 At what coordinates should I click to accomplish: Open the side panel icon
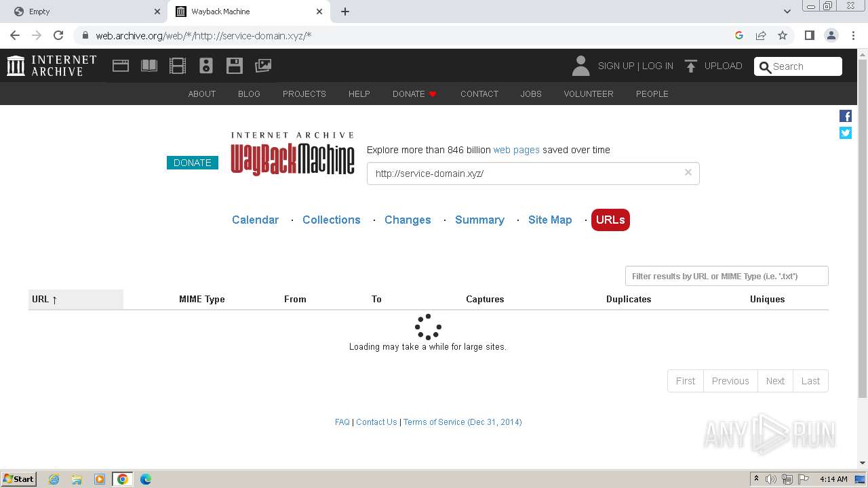point(809,35)
